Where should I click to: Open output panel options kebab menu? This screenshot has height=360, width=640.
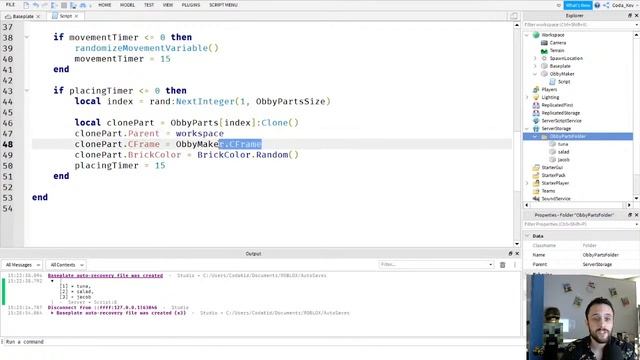515,265
